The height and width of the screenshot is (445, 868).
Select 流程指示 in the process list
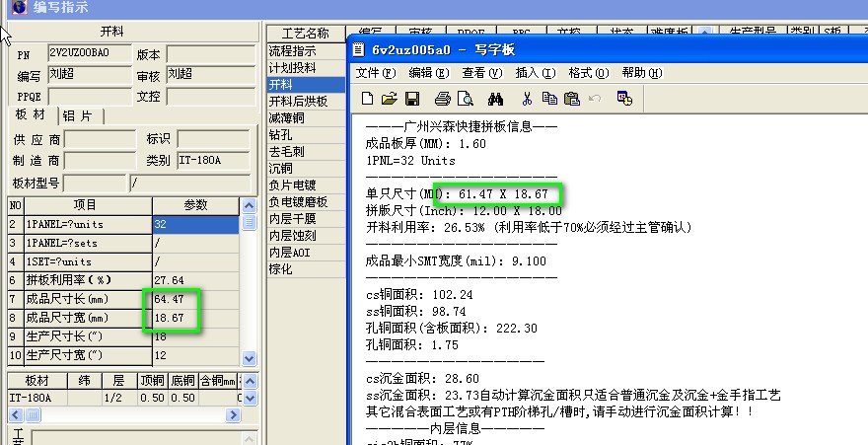(x=306, y=51)
